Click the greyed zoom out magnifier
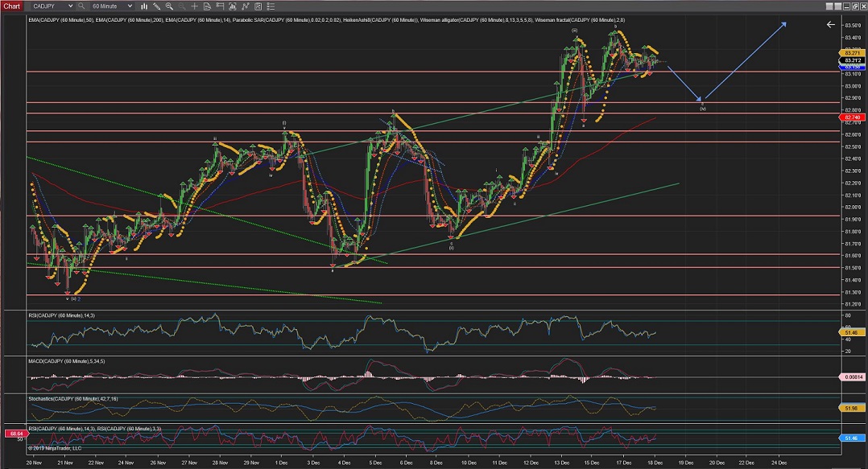The image size is (868, 469). pos(182,6)
